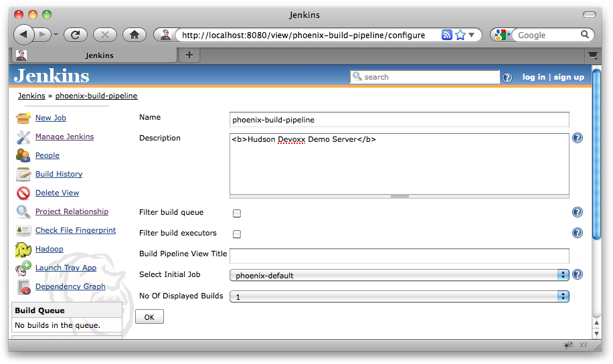Select the Jenkins browser tab
This screenshot has width=613, height=364.
pos(94,56)
